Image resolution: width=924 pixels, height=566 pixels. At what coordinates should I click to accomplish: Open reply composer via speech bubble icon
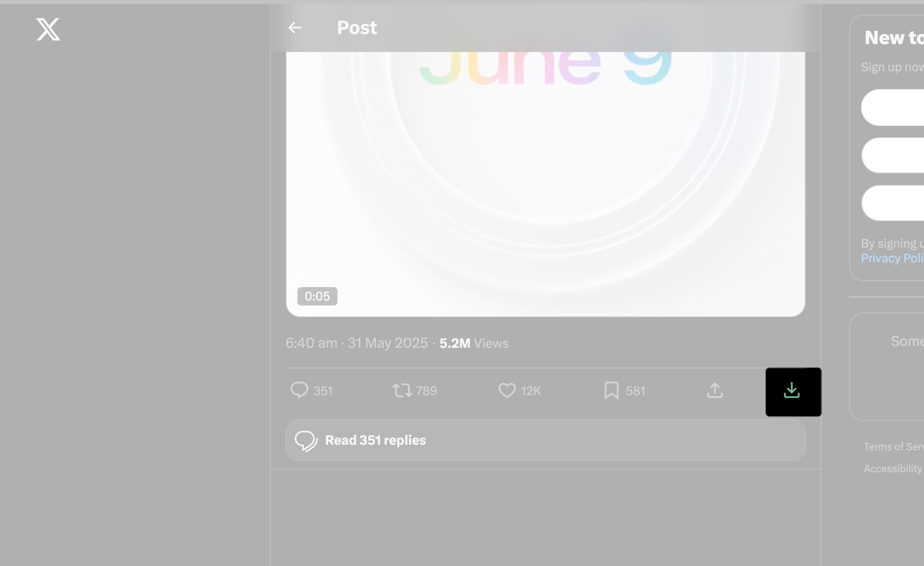click(x=300, y=390)
